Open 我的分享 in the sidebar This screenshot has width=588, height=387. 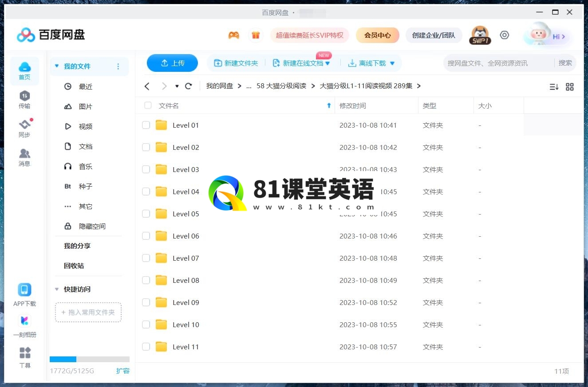coord(77,246)
